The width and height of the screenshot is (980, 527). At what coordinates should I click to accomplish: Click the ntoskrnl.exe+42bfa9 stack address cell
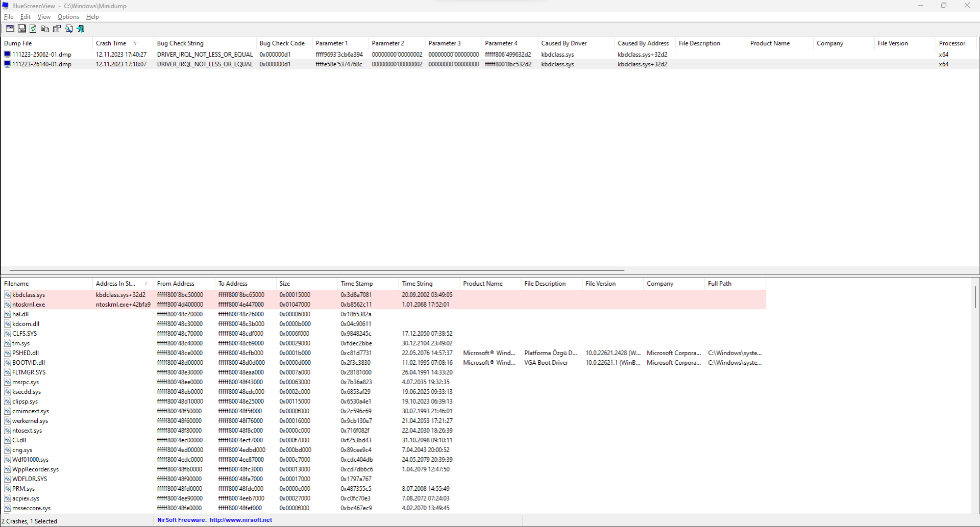123,305
